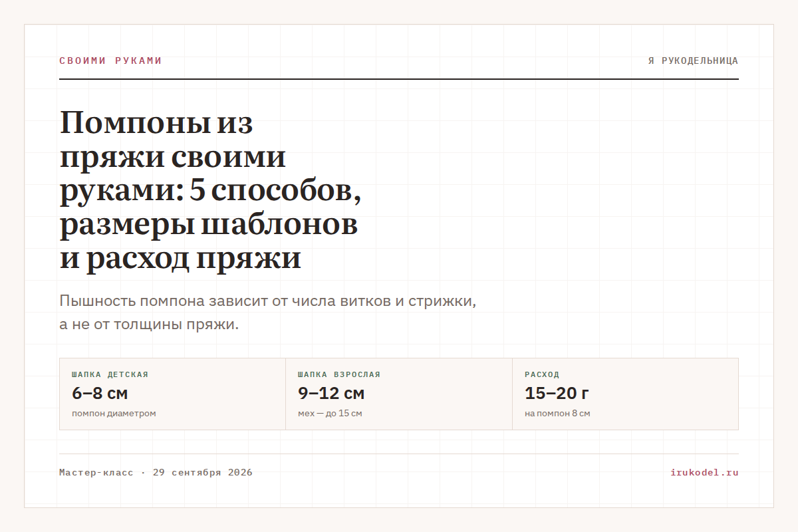Click the "на помпон 8 см" caption
Image resolution: width=798 pixels, height=532 pixels.
557,414
